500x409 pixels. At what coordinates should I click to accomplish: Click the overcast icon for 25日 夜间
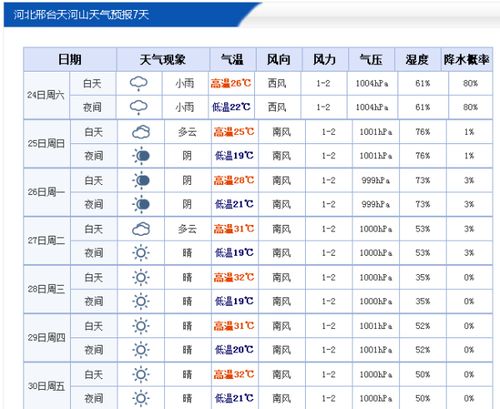click(141, 156)
